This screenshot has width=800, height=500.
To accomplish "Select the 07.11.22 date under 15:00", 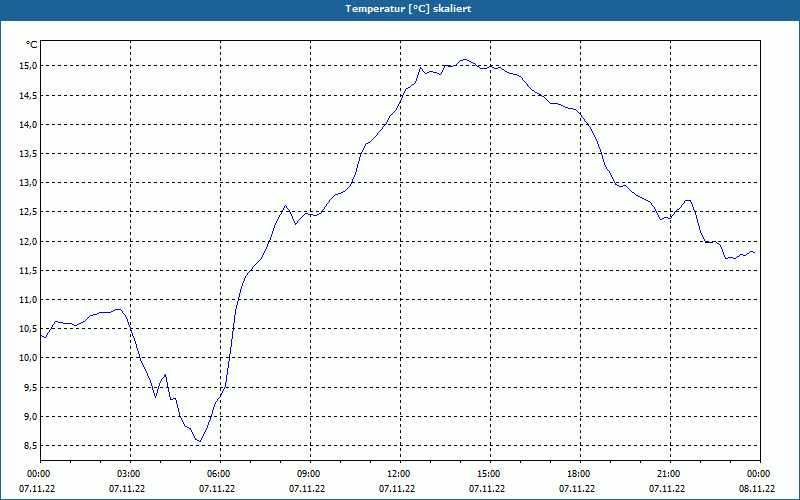I will coord(487,488).
